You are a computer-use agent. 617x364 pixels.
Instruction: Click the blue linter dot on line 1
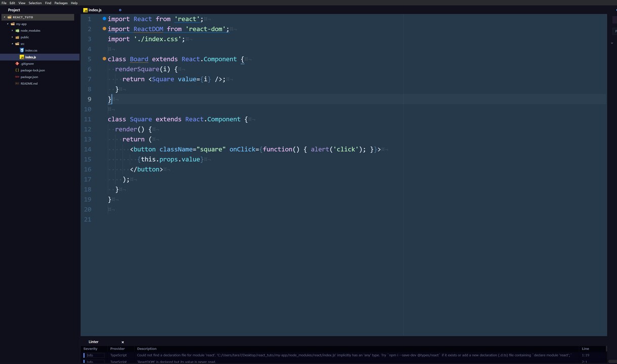point(104,19)
